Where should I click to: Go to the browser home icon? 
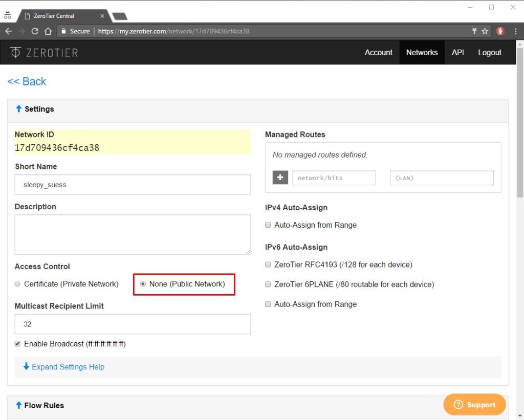tap(48, 31)
